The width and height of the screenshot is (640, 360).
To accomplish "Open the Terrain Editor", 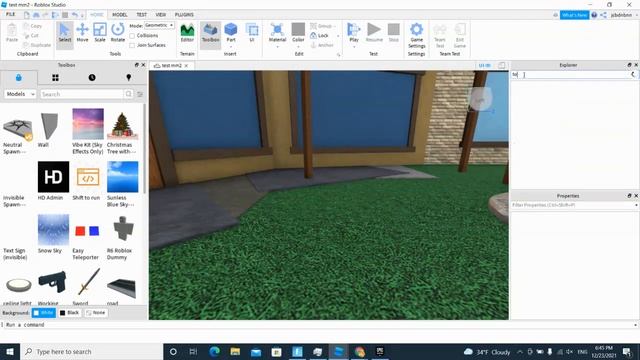I will pos(187,33).
